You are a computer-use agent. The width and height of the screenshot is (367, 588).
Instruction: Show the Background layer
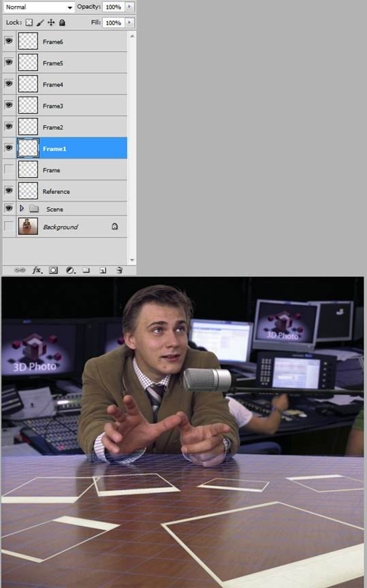9,226
